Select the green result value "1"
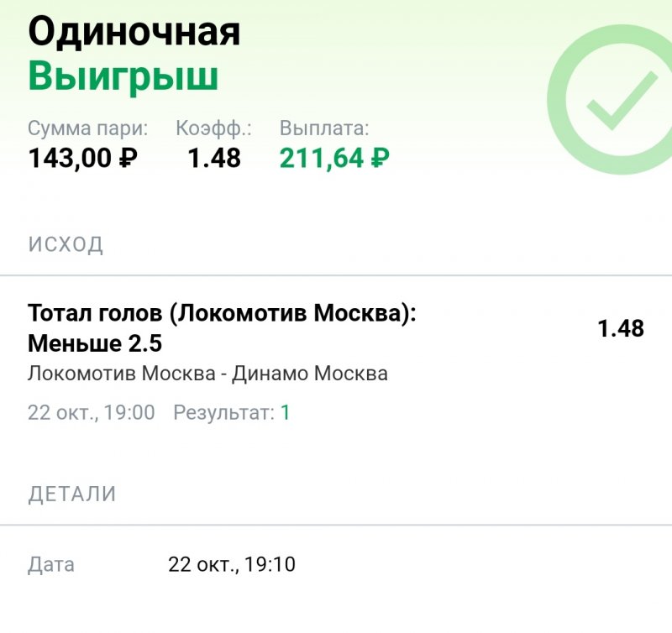Image resolution: width=672 pixels, height=633 pixels. click(285, 413)
